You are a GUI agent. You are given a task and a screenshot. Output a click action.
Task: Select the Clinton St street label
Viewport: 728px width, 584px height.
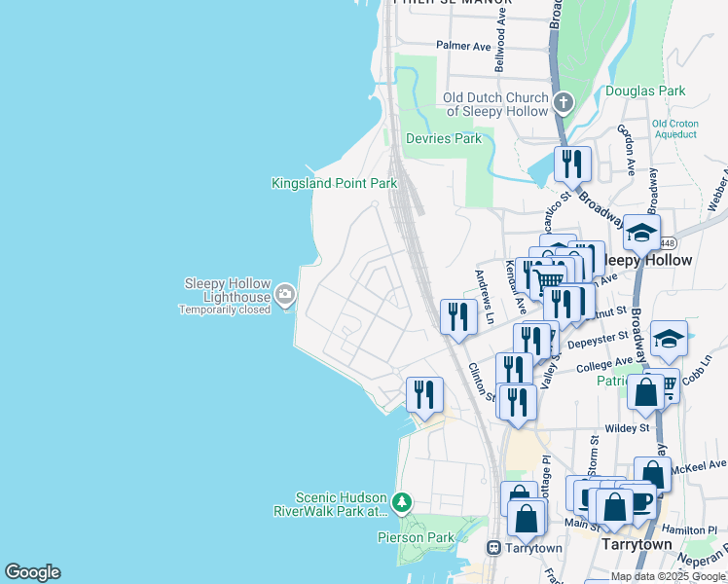click(481, 382)
